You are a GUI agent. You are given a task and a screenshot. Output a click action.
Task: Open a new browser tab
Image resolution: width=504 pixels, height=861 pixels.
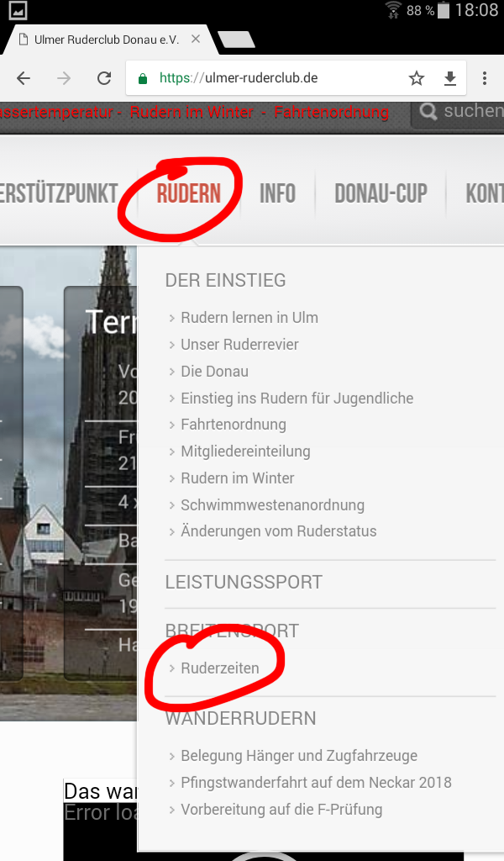coord(236,40)
